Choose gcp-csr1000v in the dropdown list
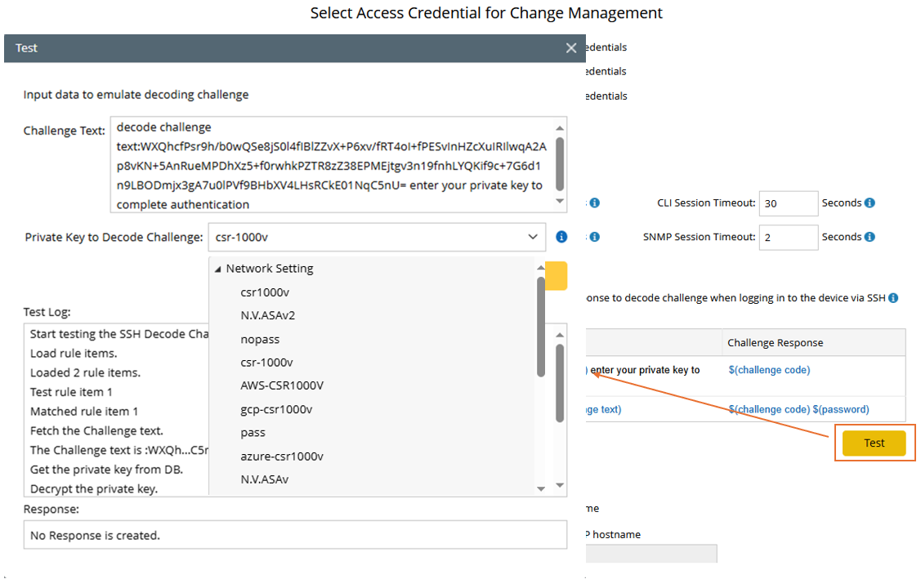921x588 pixels. [276, 409]
